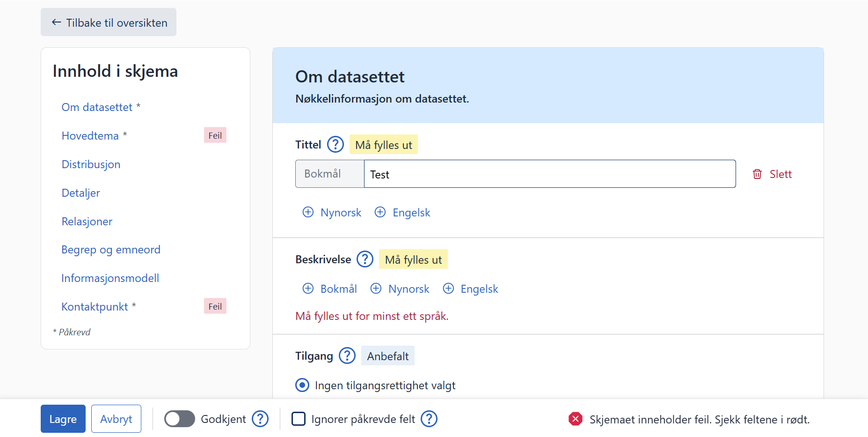Add Engelsk description via plus icon
Viewport: 868px width, 437px height.
(448, 289)
